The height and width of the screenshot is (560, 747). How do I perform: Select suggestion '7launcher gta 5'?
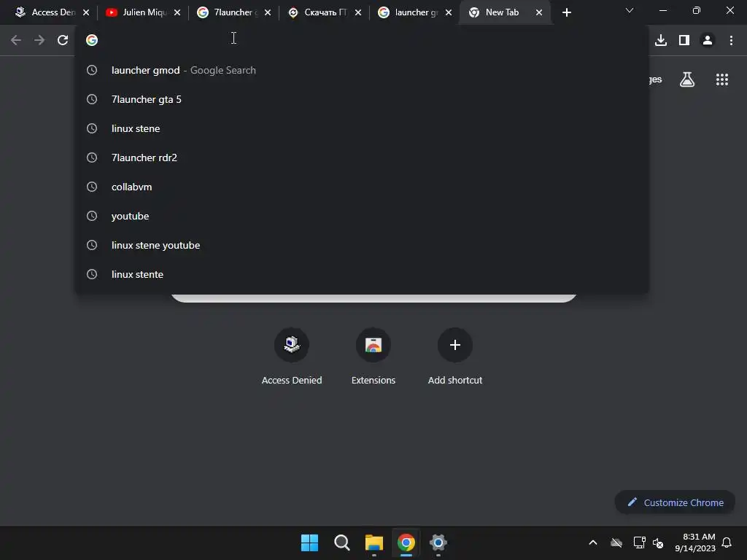pos(362,99)
